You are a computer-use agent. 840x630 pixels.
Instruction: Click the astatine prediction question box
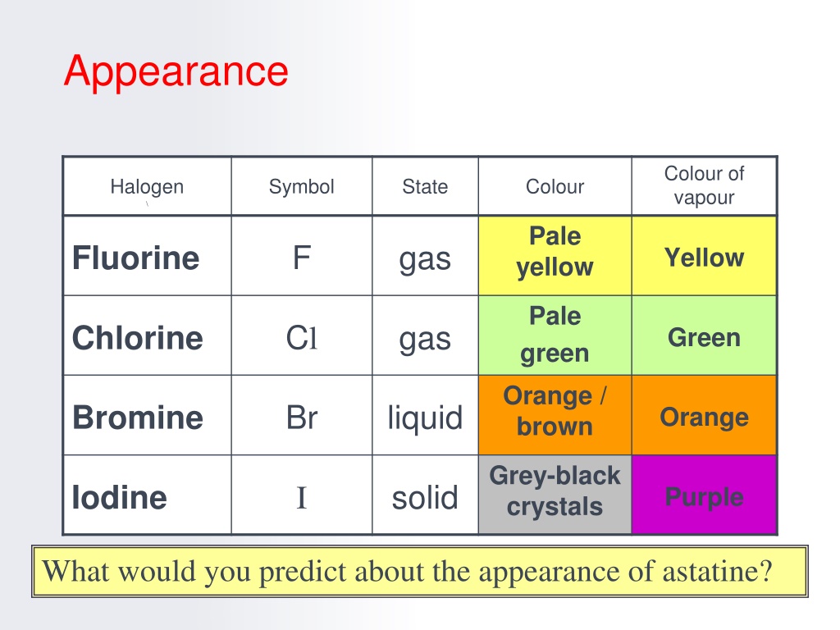[x=420, y=571]
